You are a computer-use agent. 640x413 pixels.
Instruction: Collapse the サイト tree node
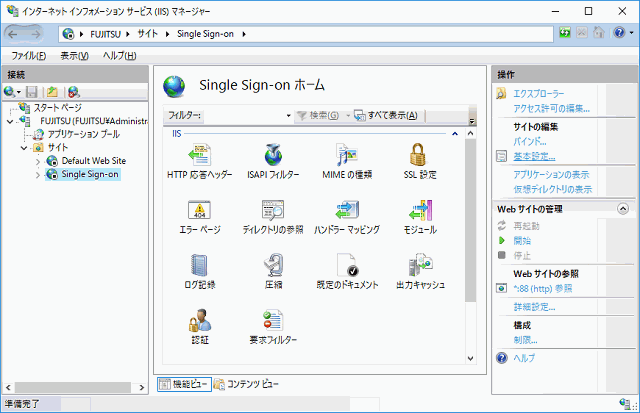[x=24, y=148]
